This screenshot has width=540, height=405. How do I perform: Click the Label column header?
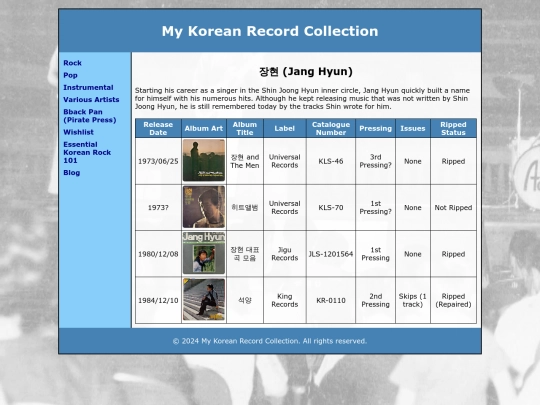point(285,128)
